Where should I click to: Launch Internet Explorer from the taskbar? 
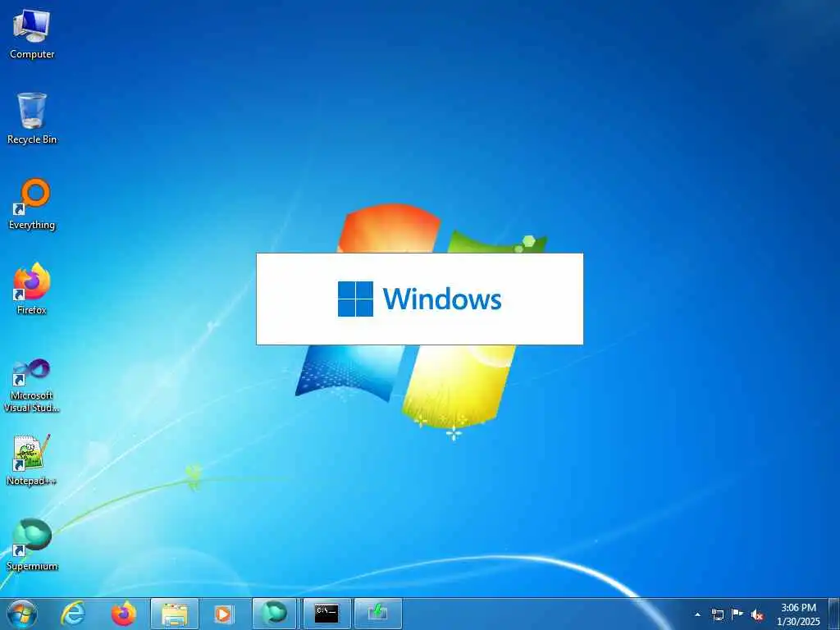tap(73, 614)
